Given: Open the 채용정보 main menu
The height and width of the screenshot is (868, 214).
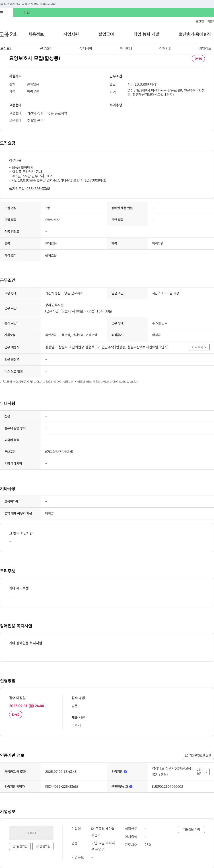Looking at the screenshot, I should tap(36, 34).
